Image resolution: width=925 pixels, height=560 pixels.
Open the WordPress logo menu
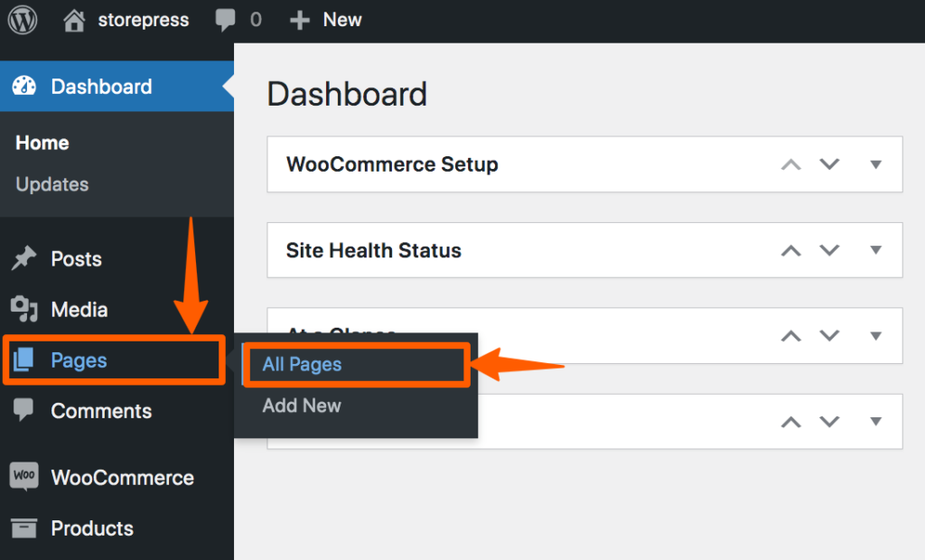pyautogui.click(x=23, y=20)
